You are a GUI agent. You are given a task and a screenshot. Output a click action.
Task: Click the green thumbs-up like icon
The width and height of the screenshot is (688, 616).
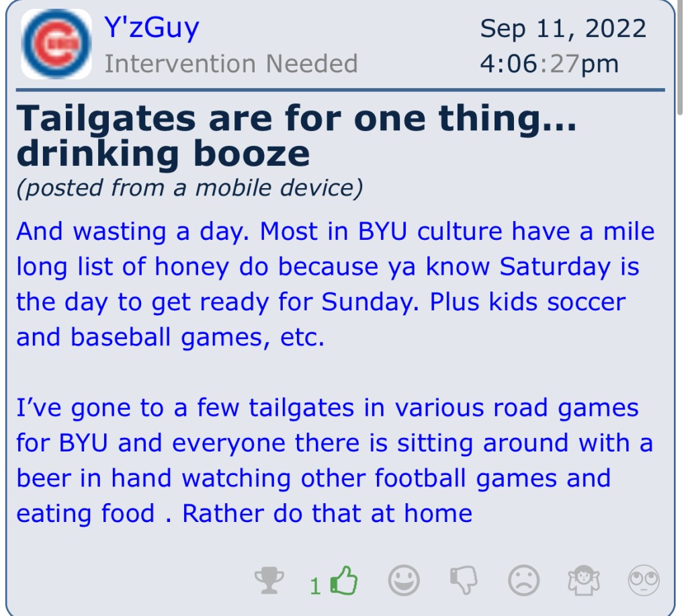(x=345, y=580)
